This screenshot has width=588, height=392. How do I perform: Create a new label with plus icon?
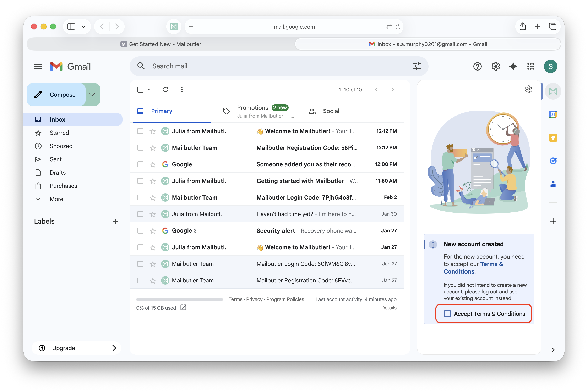[x=115, y=221]
